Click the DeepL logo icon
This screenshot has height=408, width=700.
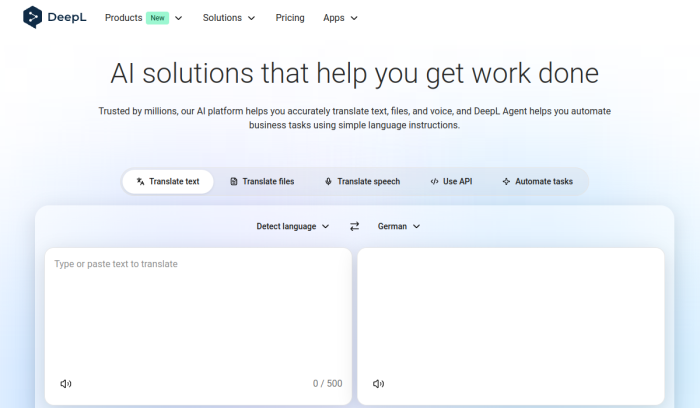coord(33,18)
